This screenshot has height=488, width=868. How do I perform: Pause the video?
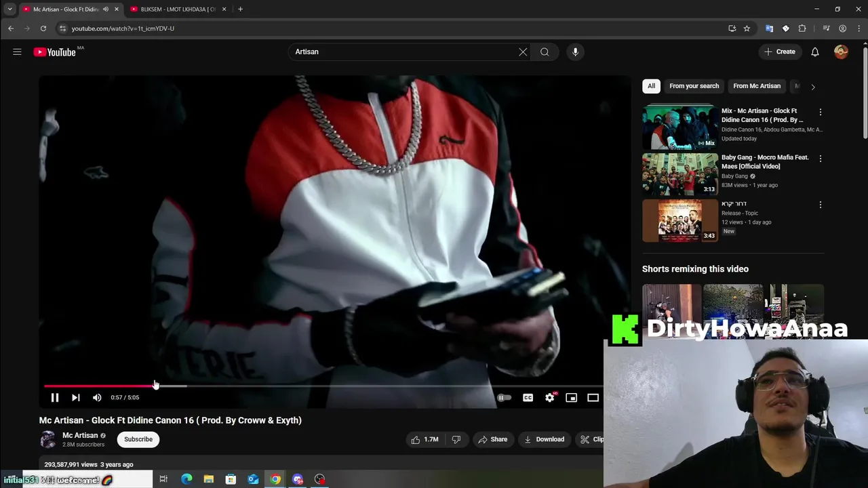point(55,398)
